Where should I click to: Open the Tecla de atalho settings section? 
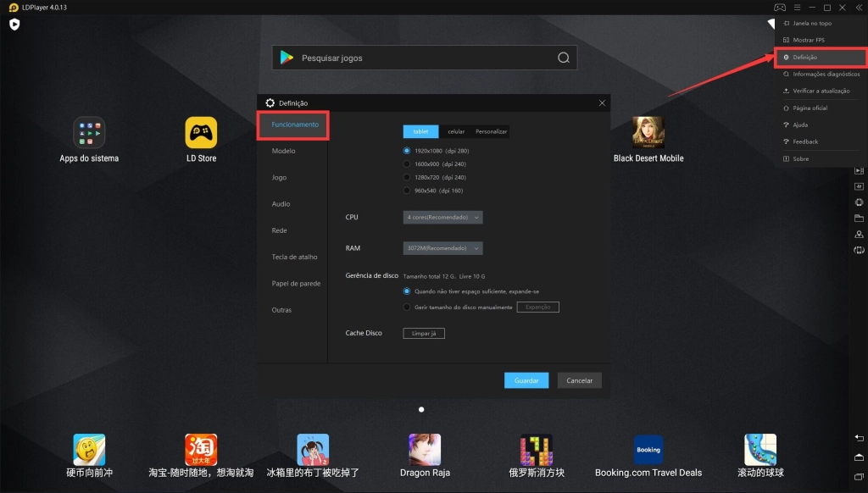coord(294,257)
